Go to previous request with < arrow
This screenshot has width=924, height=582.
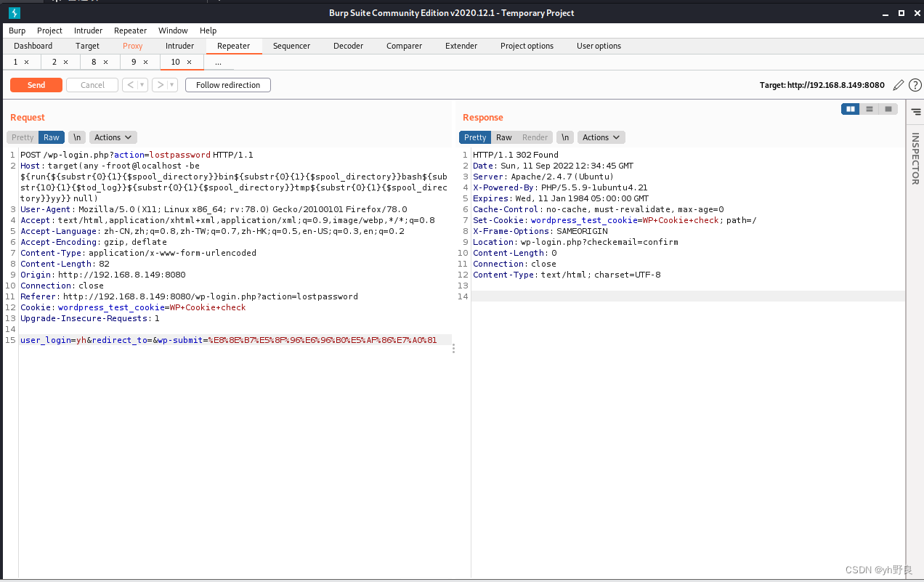(129, 85)
